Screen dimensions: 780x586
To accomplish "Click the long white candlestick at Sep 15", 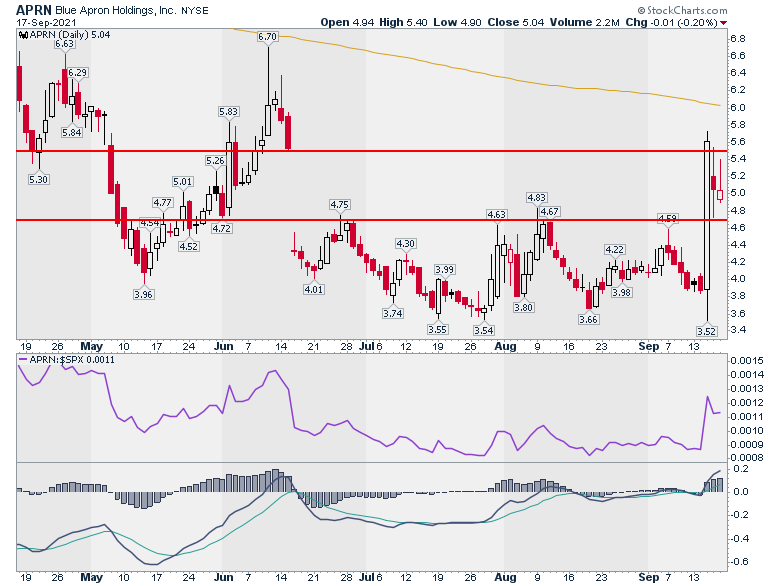I will 707,215.
